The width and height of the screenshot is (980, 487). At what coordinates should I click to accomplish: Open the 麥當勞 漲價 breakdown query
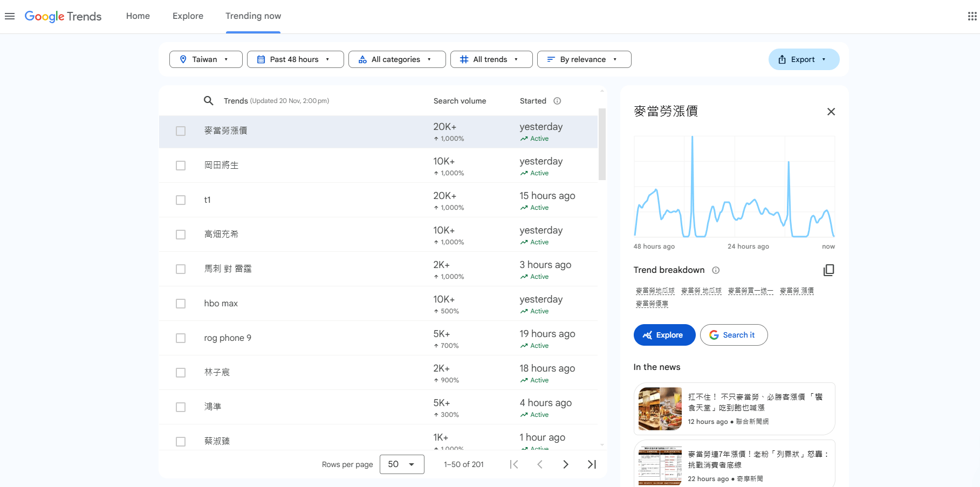(x=797, y=291)
